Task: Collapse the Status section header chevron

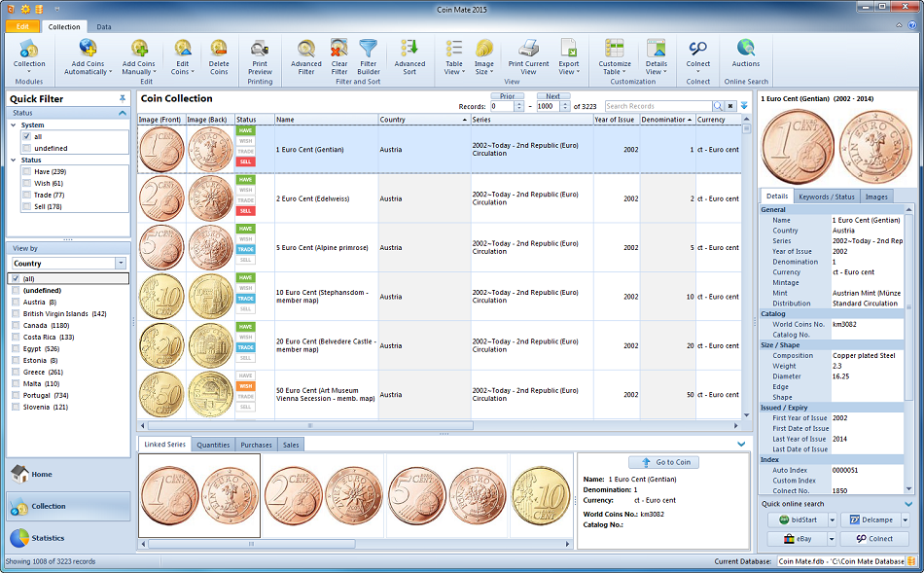Action: pyautogui.click(x=122, y=113)
